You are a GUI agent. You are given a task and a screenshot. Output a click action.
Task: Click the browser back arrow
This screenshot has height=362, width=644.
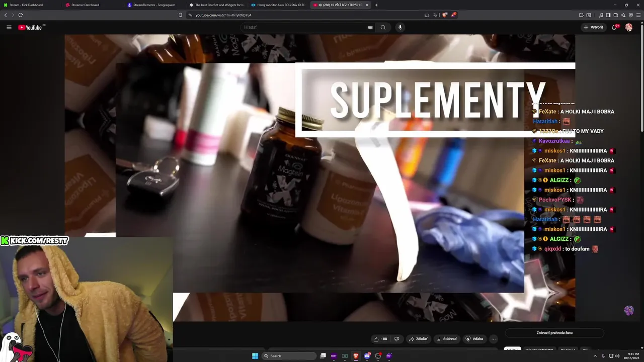(6, 15)
